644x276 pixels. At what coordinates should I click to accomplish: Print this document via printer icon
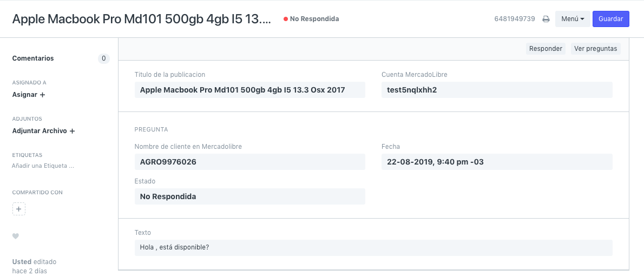546,19
